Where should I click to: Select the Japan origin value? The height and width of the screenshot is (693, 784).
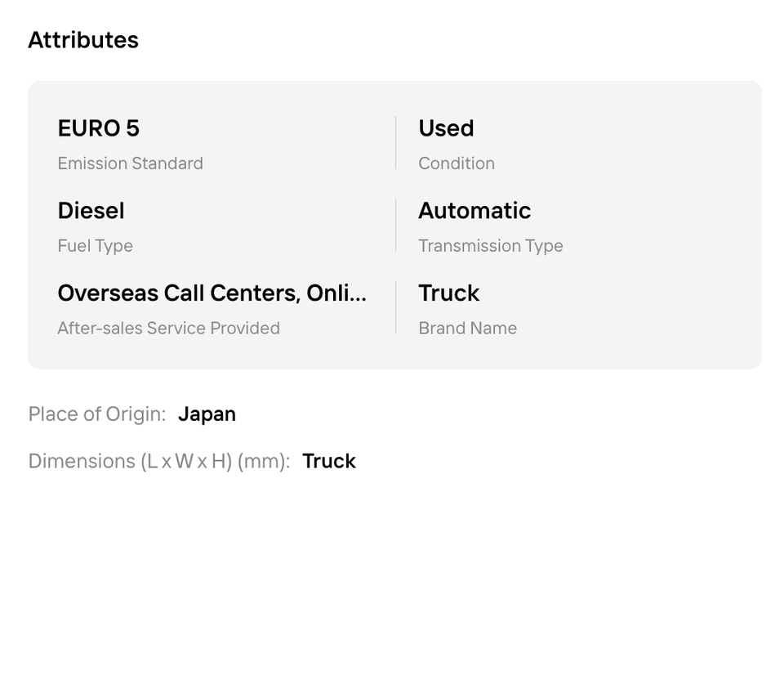pyautogui.click(x=207, y=414)
